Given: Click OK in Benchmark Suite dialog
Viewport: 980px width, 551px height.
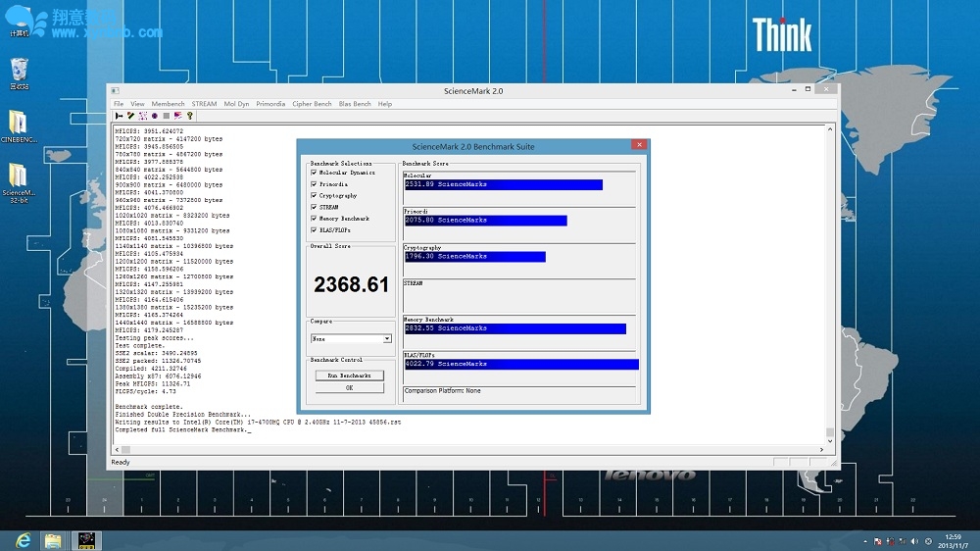Looking at the screenshot, I should (x=350, y=388).
